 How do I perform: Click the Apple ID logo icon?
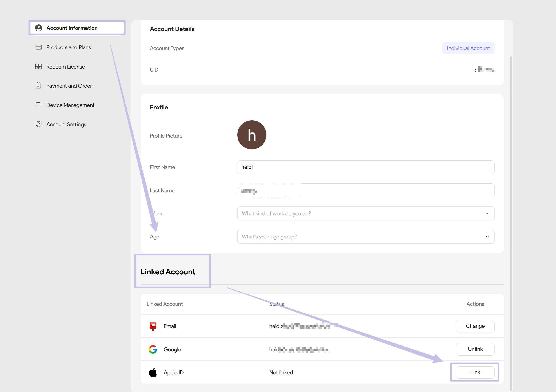(153, 372)
